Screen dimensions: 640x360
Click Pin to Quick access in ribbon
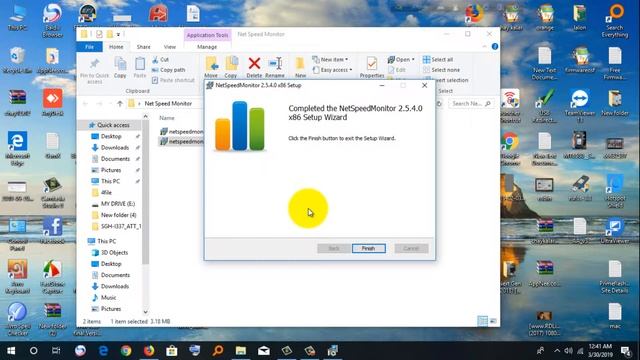(94, 70)
